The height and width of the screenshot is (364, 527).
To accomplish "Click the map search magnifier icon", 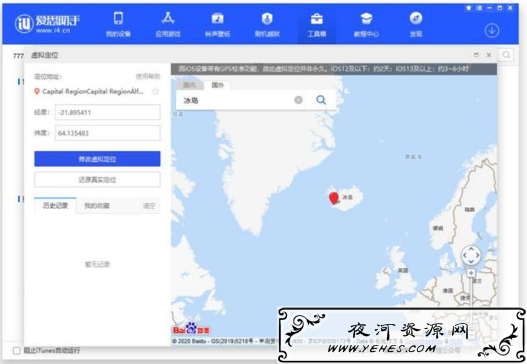I will point(321,100).
